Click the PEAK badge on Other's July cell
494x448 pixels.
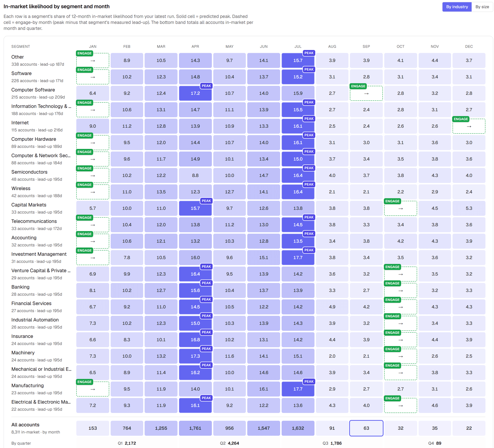pyautogui.click(x=309, y=53)
